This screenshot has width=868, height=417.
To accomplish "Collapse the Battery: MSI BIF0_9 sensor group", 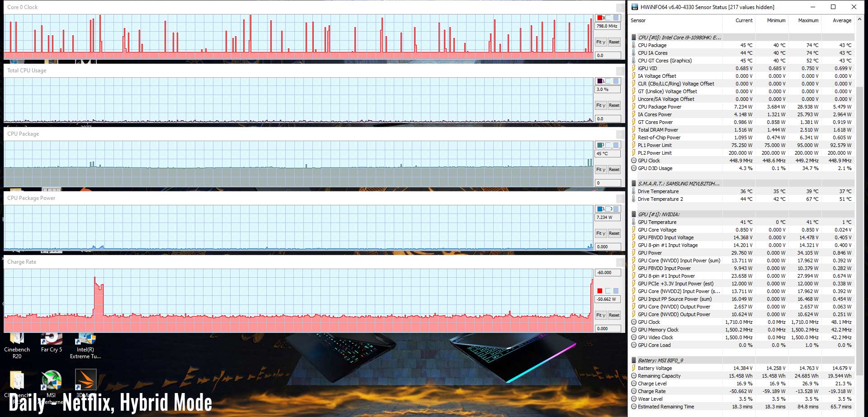I will (634, 360).
